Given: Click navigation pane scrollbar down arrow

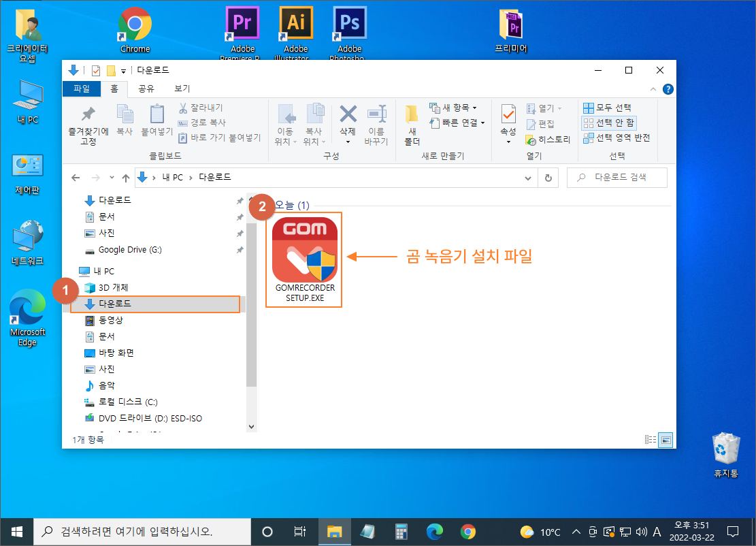Looking at the screenshot, I should tap(251, 426).
